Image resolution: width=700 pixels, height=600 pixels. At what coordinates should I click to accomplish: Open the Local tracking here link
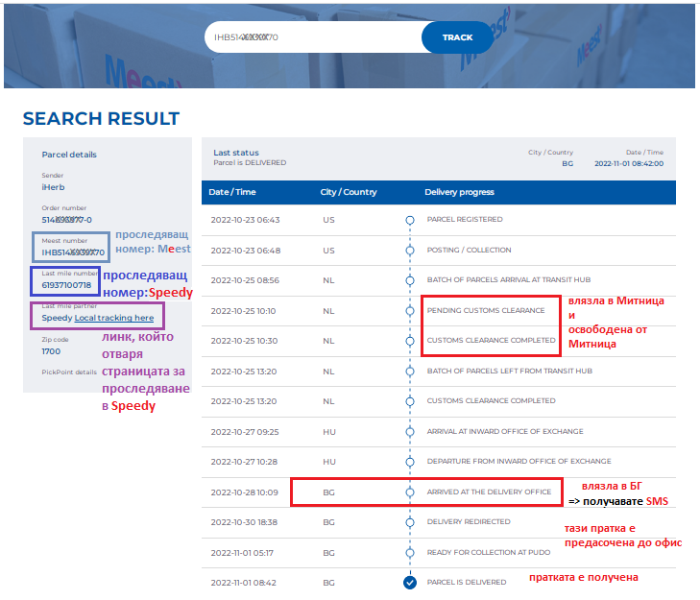[x=113, y=318]
